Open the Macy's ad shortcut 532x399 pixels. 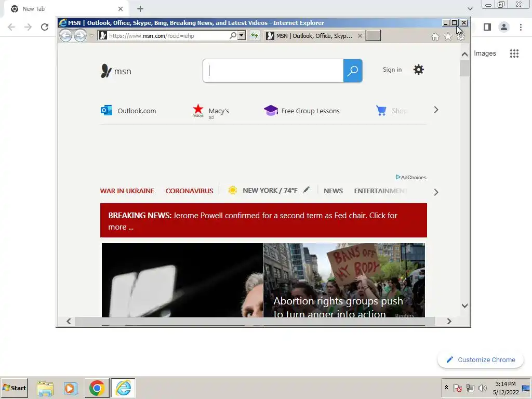coord(211,111)
